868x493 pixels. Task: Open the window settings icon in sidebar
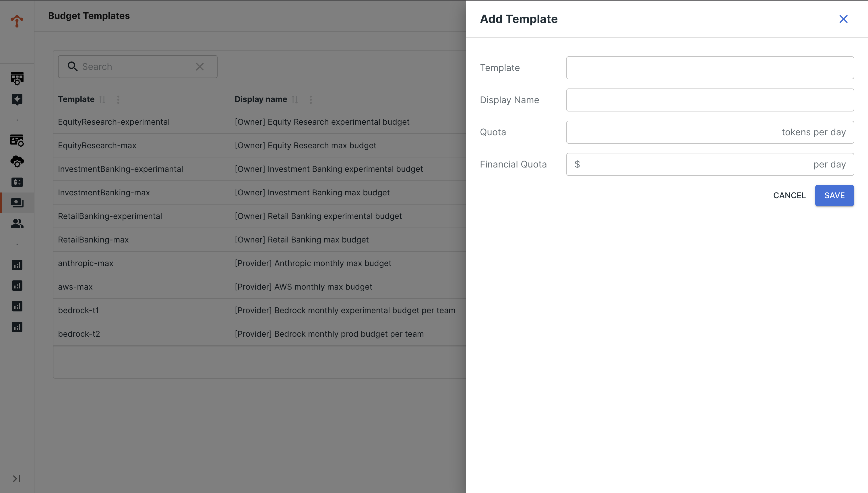pos(17,140)
